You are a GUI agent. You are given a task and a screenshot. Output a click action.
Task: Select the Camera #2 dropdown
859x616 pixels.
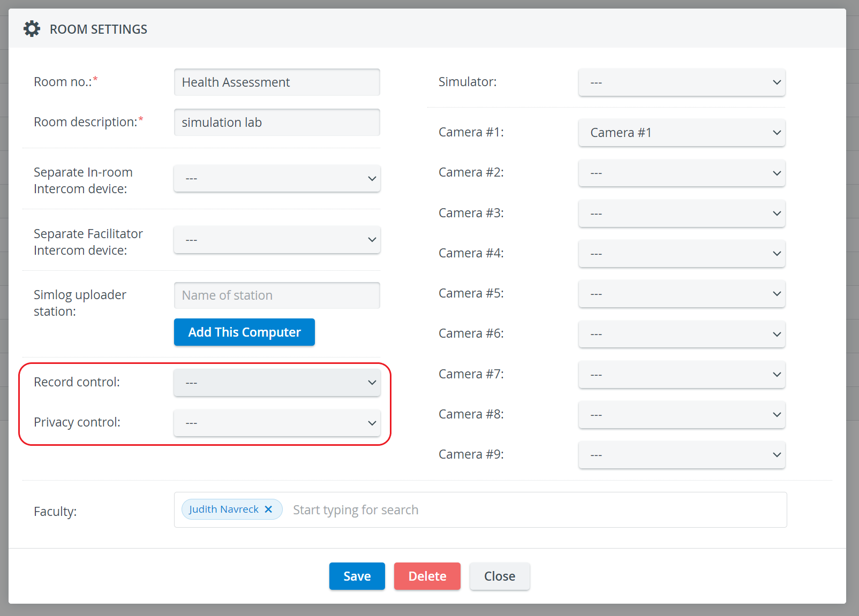682,173
